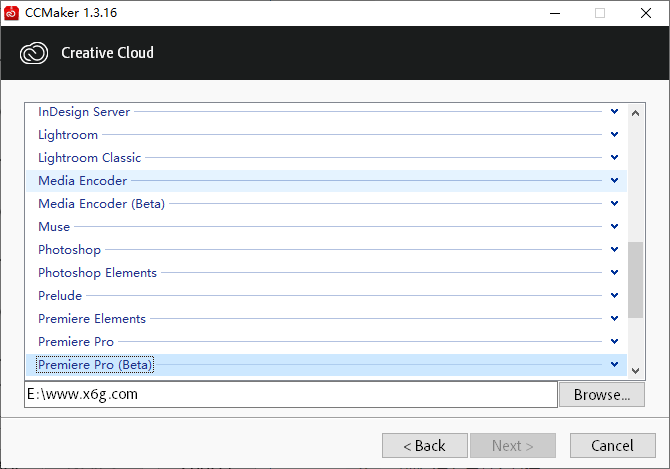Click the install path text field
This screenshot has width=670, height=469.
[x=290, y=395]
